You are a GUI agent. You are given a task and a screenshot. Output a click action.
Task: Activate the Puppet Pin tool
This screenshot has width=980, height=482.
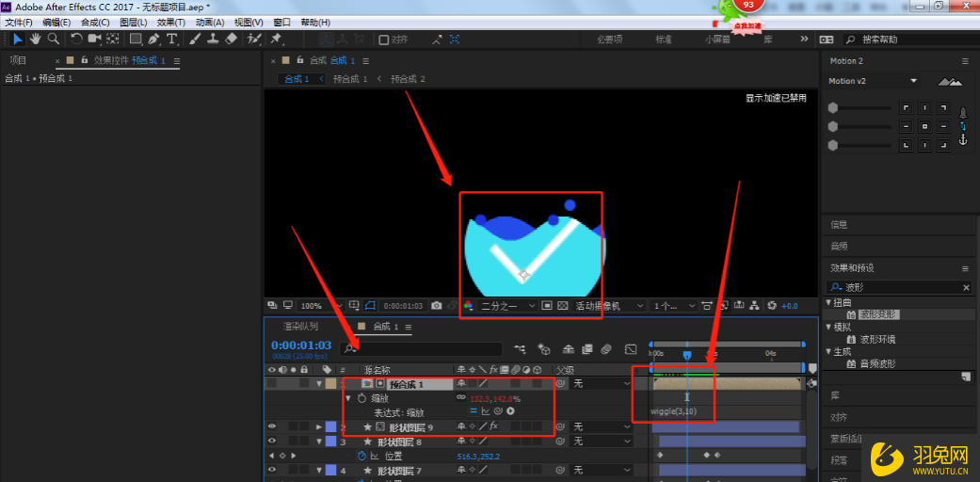click(x=276, y=39)
